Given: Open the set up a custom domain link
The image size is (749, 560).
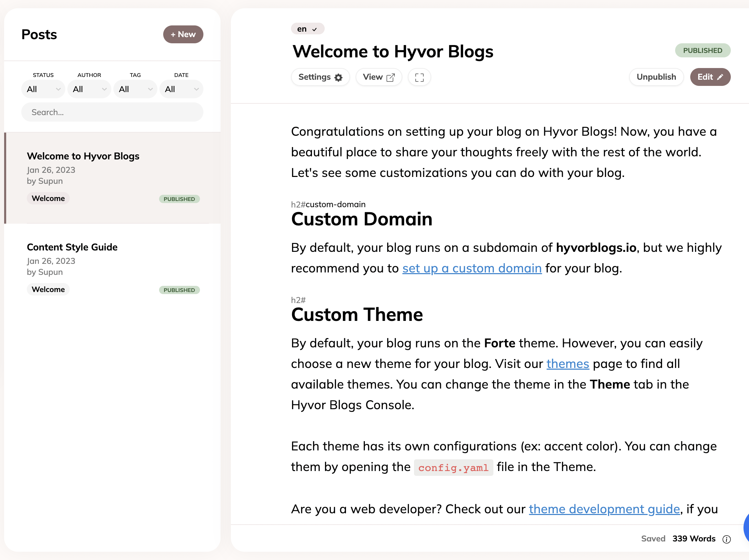Looking at the screenshot, I should [472, 268].
